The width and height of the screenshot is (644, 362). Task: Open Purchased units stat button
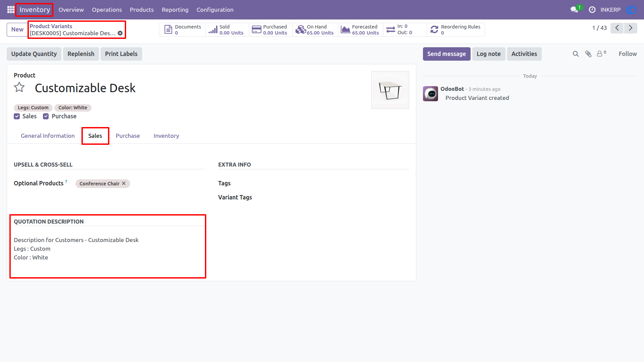(x=271, y=29)
